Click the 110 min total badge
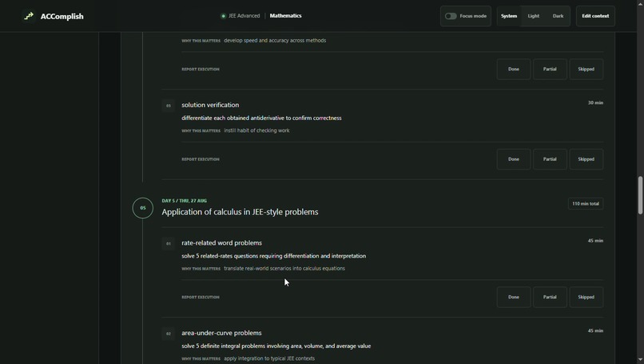This screenshot has width=644, height=364. click(585, 203)
